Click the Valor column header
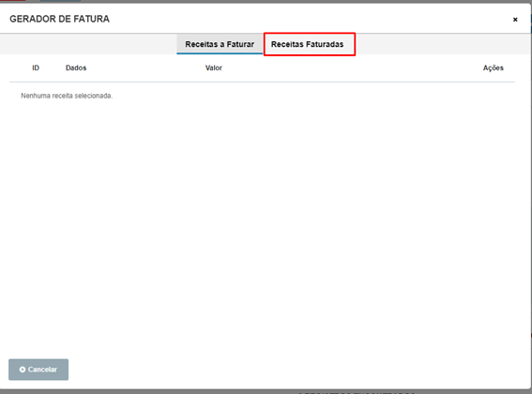532x394 pixels. pyautogui.click(x=214, y=68)
